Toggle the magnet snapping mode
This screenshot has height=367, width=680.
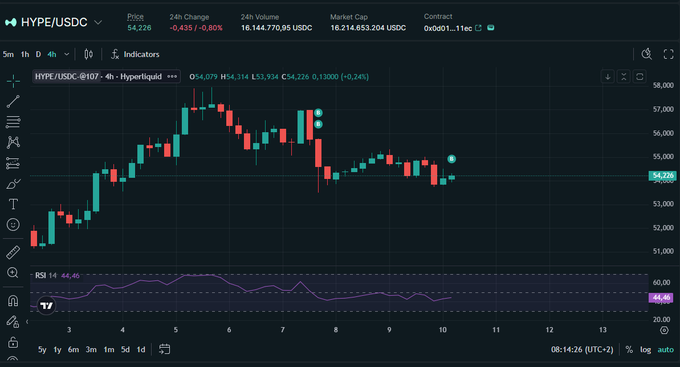pos(13,301)
